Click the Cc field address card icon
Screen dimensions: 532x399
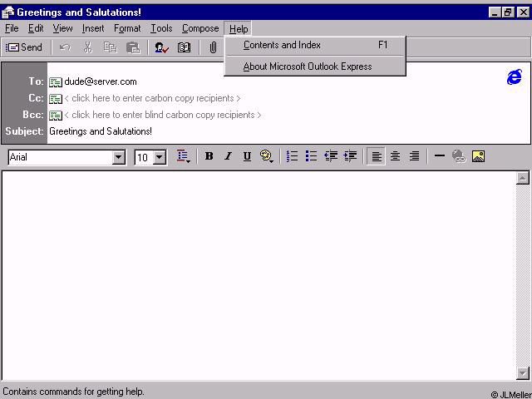click(x=56, y=99)
